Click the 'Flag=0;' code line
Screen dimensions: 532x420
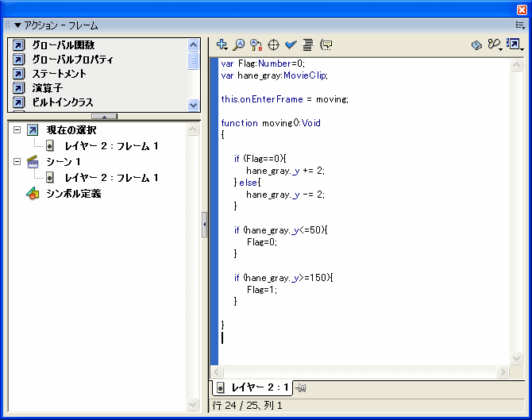[x=262, y=242]
